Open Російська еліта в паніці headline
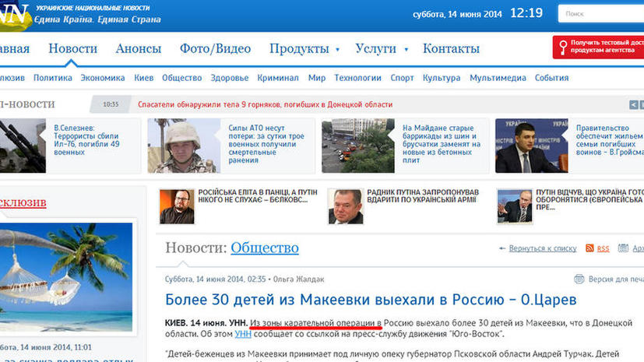This screenshot has height=362, width=644. click(258, 195)
